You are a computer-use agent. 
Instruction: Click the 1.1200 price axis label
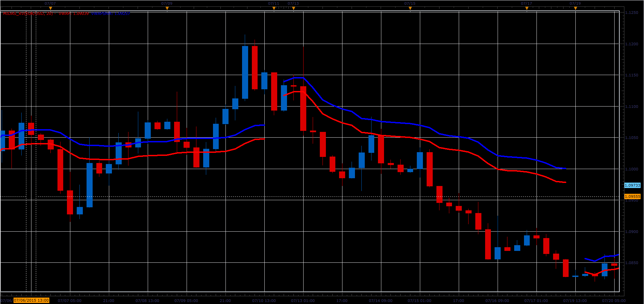631,44
